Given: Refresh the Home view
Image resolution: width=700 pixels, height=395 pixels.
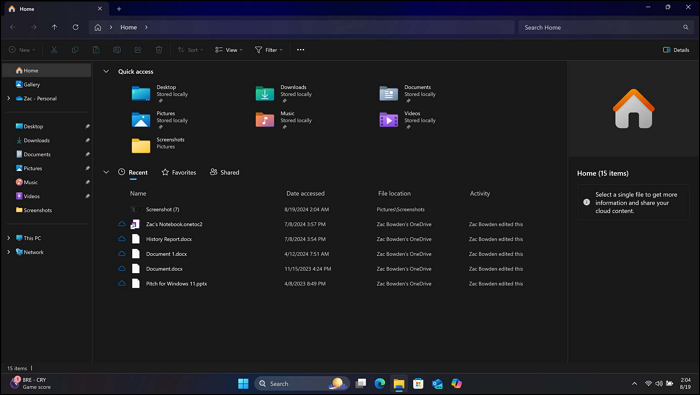Looking at the screenshot, I should (x=75, y=27).
